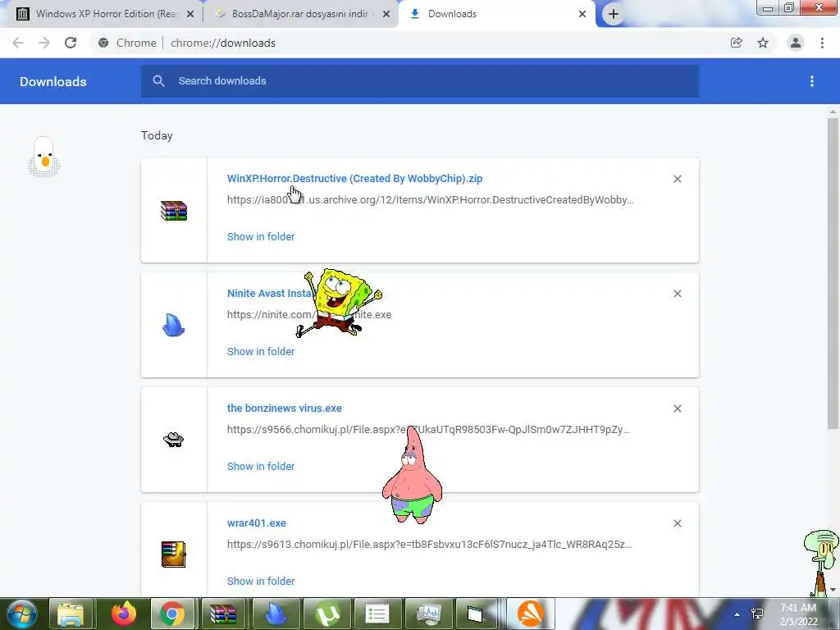Open the Downloads page more-actions menu

pyautogui.click(x=812, y=81)
